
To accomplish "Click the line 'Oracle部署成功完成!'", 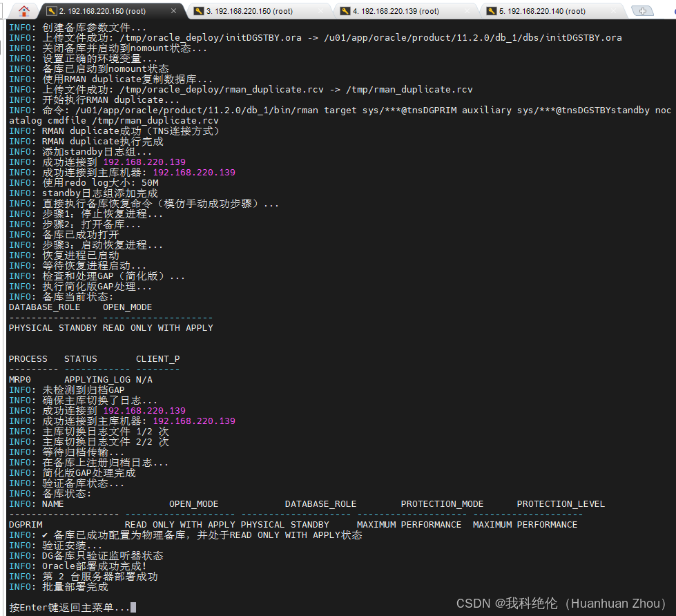I will tap(78, 566).
